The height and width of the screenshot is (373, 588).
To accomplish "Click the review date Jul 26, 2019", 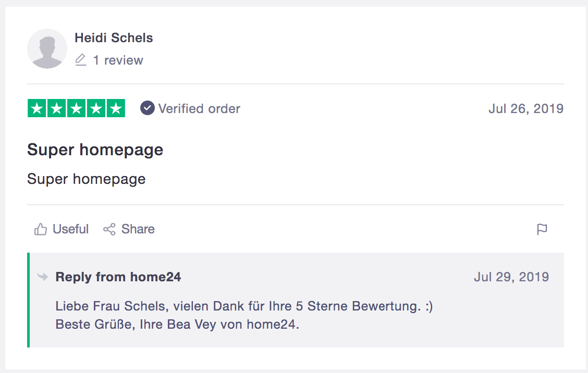I will [x=526, y=109].
